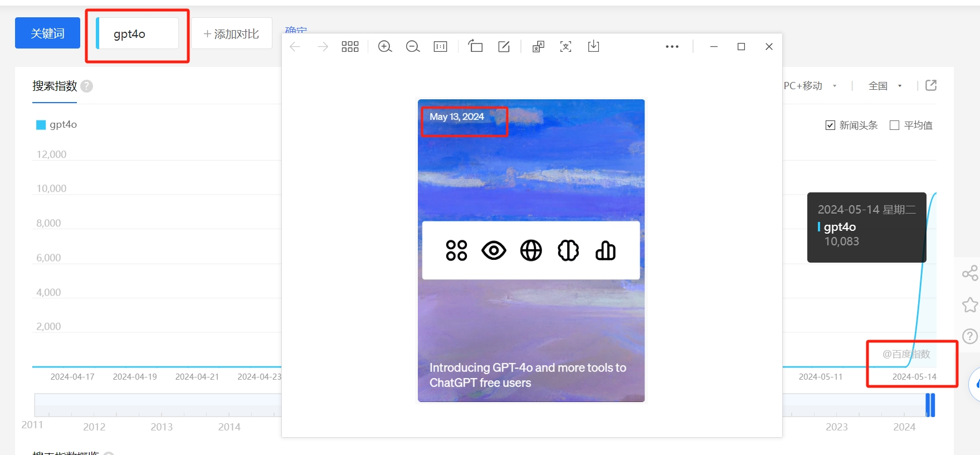Click the help question mark beside 搜索指数

coord(86,86)
